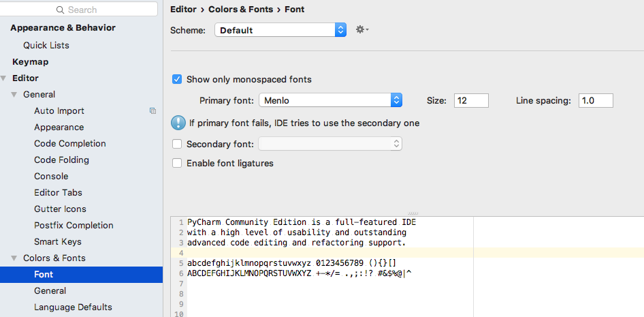Select Editor Tabs settings item

[58, 192]
